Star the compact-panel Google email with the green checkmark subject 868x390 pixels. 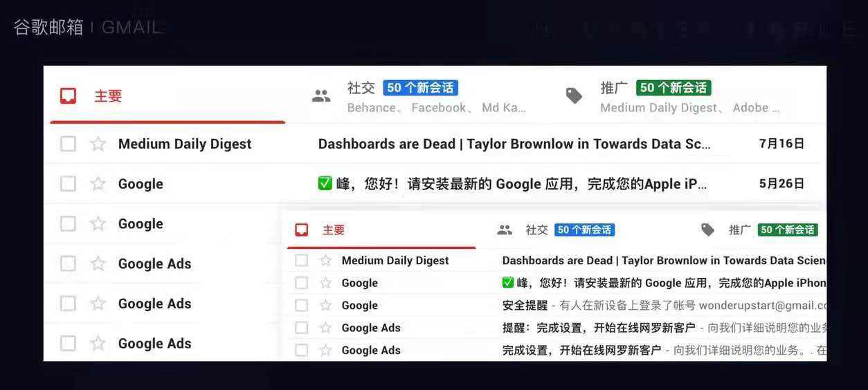325,283
